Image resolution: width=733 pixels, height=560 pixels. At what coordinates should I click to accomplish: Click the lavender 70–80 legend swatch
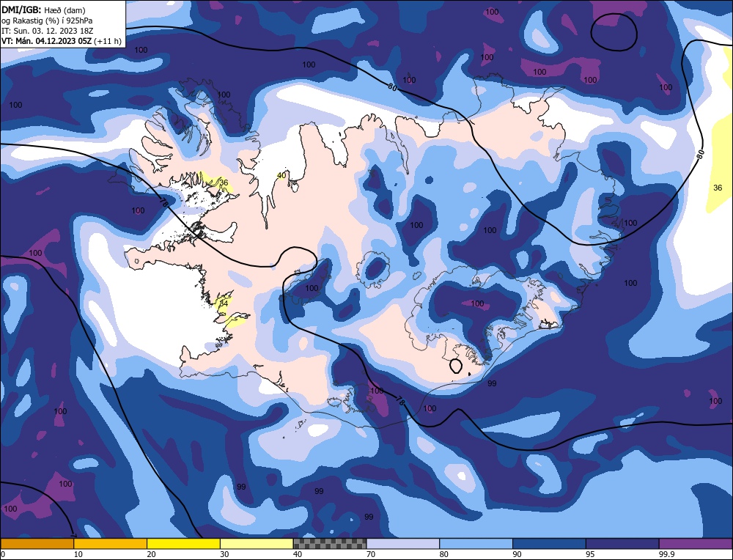click(403, 543)
